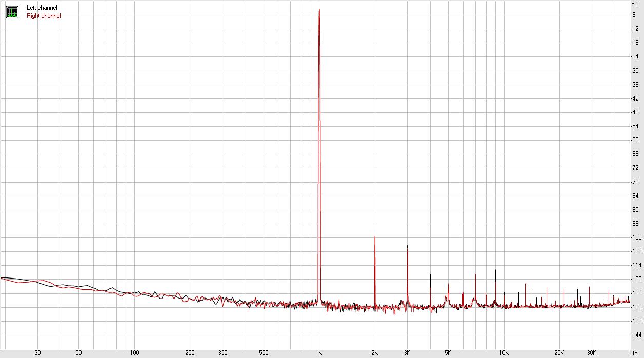This screenshot has width=644, height=358.
Task: Click the -30 value on dB axis
Action: click(x=635, y=70)
